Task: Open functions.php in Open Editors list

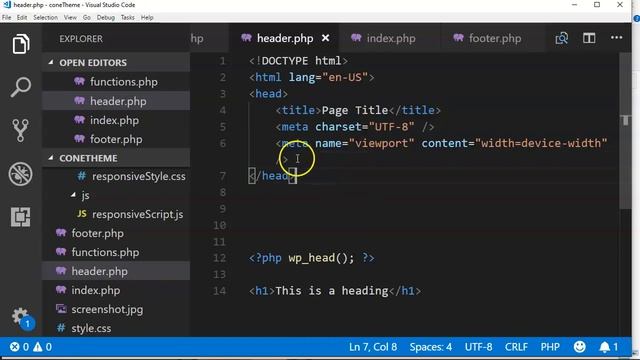Action: coord(116,82)
